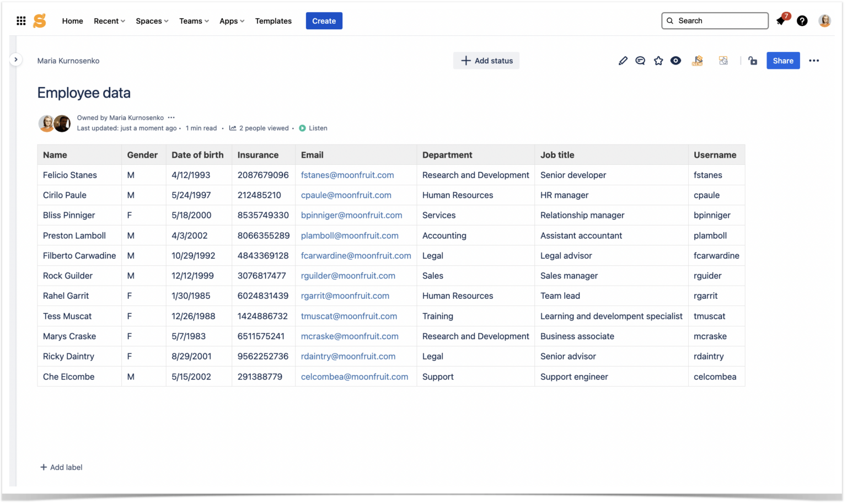
Task: Open Cirilo Paule's email link
Action: [346, 195]
